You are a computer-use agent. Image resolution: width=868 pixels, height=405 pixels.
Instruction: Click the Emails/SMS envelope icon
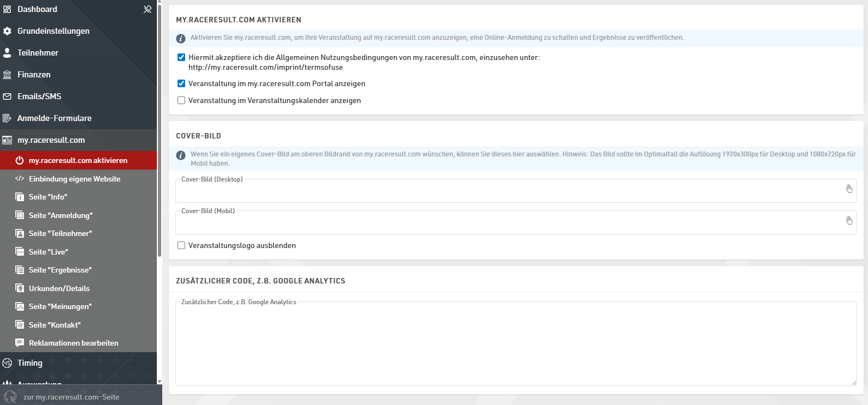pyautogui.click(x=7, y=96)
